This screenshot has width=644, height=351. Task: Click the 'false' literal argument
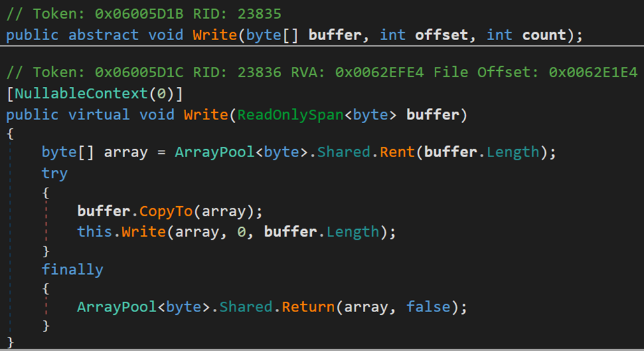pyautogui.click(x=428, y=307)
